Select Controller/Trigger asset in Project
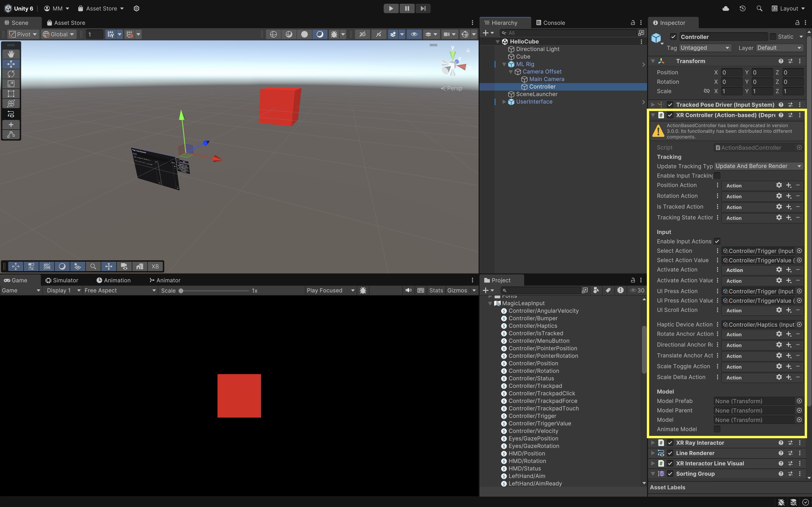Screen dimensions: 812x507 coord(532,416)
